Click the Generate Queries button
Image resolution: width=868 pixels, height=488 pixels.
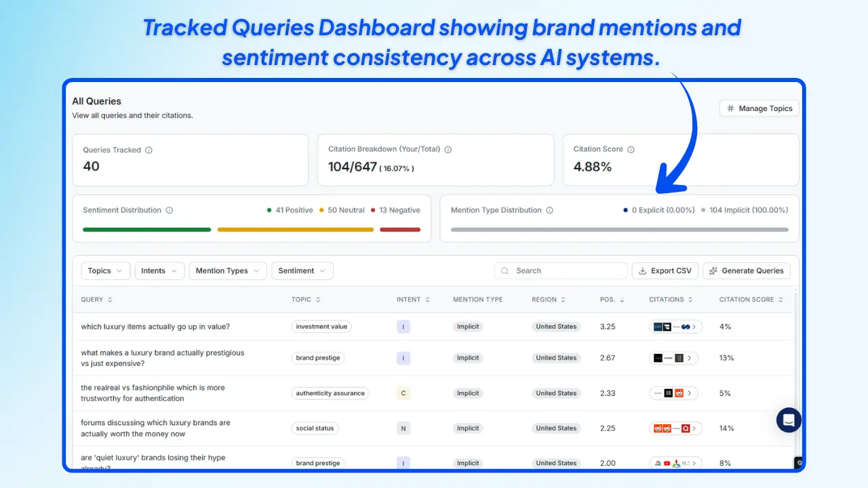tap(747, 270)
